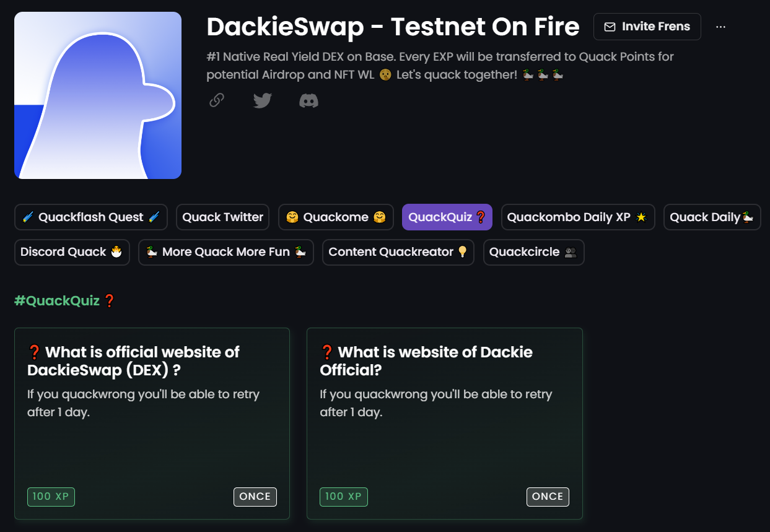Click the Invite Frens button
Viewport: 770px width, 532px height.
pyautogui.click(x=647, y=27)
